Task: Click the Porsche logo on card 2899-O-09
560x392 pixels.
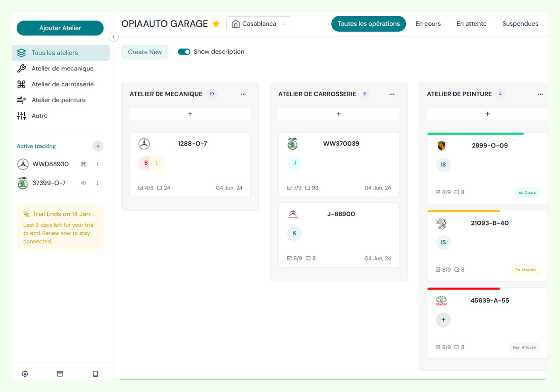Action: pos(441,146)
